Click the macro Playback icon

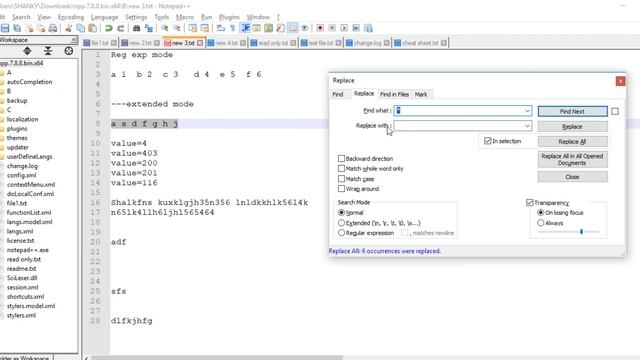[344, 28]
